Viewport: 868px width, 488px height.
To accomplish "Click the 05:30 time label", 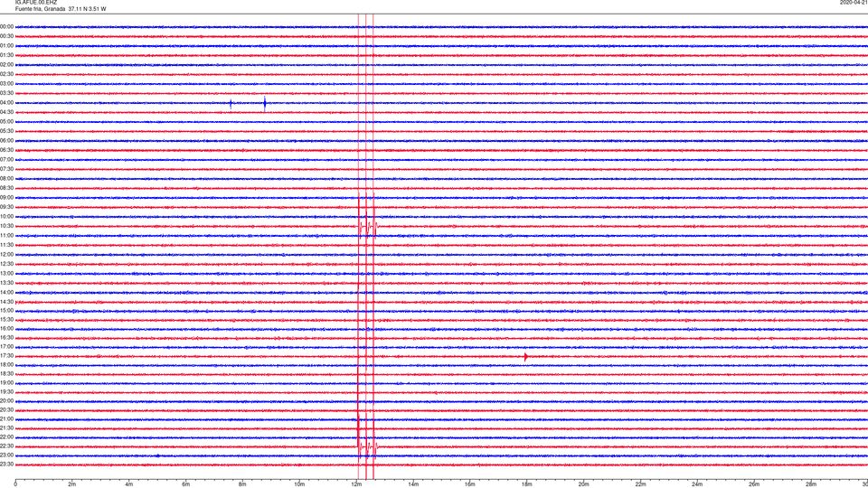I will point(6,131).
